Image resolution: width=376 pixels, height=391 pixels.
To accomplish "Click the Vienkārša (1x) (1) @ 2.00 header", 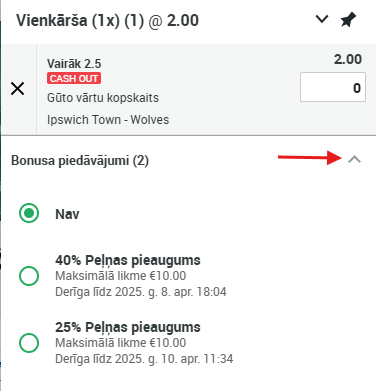I will tap(107, 21).
